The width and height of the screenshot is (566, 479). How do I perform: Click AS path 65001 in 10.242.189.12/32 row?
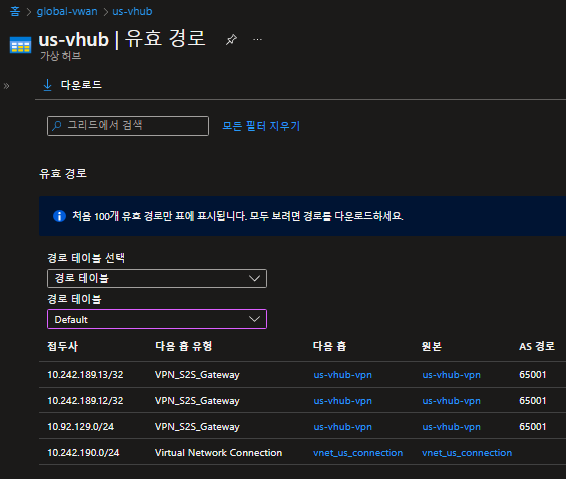532,401
